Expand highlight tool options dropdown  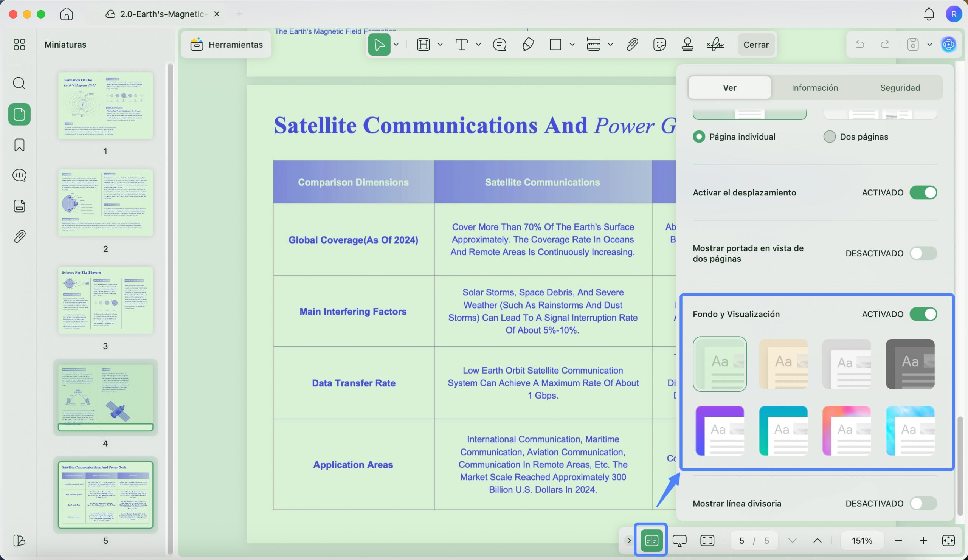tap(440, 45)
